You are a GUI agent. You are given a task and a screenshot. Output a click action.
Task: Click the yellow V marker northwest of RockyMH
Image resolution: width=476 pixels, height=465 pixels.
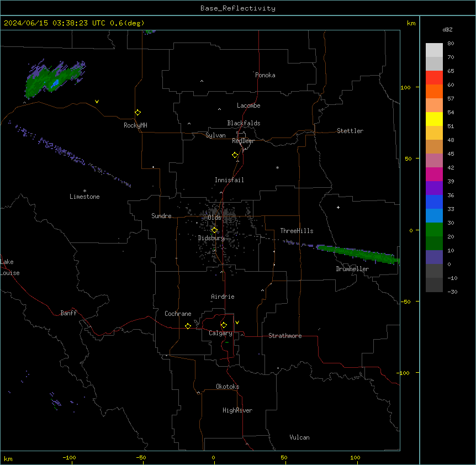(x=97, y=102)
